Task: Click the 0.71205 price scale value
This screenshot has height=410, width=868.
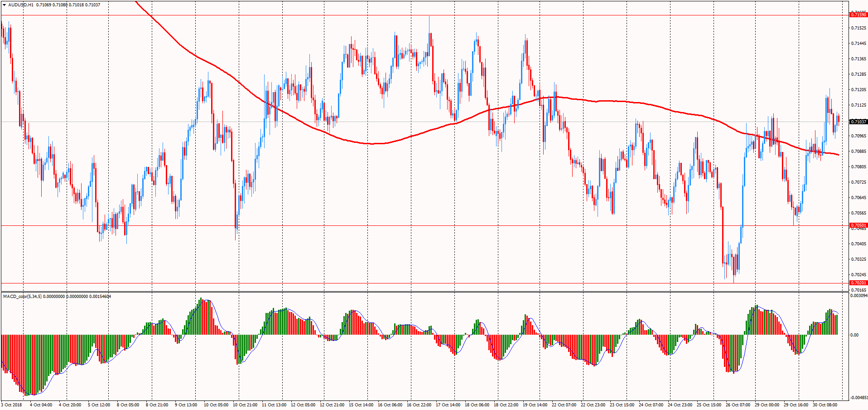Action: click(x=858, y=90)
